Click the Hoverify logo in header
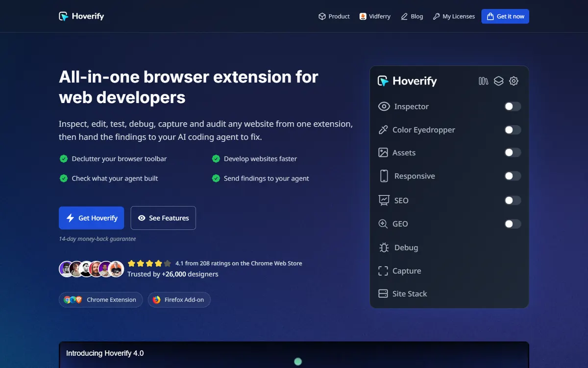 (81, 16)
